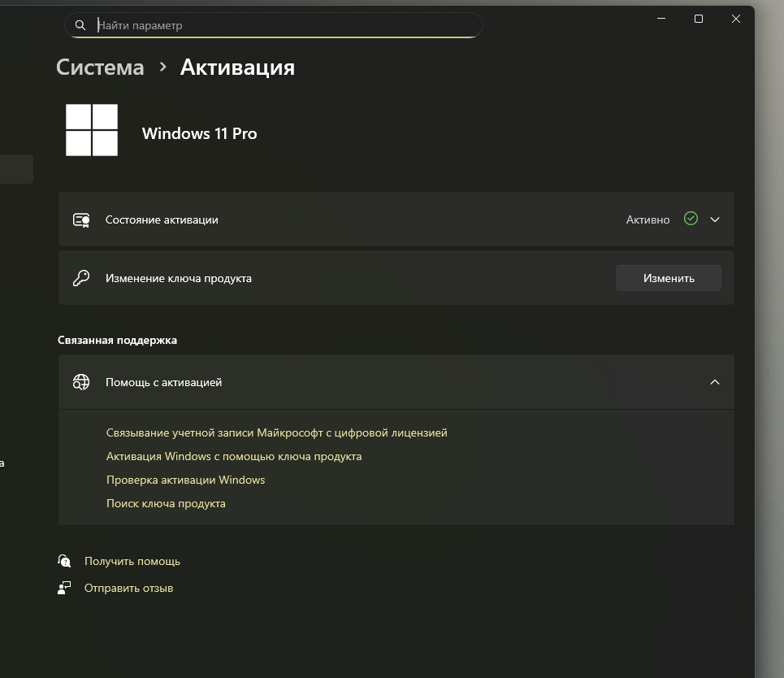
Task: Click the globe icon beside Помощь с активацией
Action: (x=81, y=382)
